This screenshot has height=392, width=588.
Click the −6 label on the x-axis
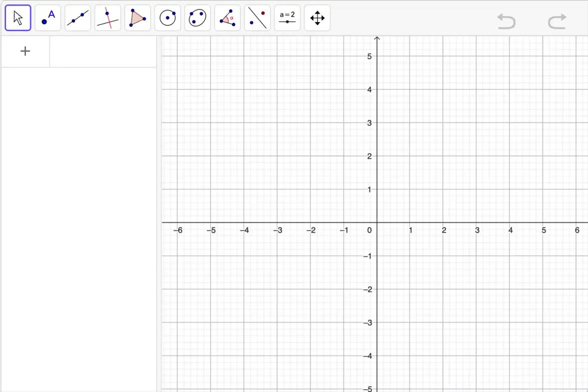(178, 230)
